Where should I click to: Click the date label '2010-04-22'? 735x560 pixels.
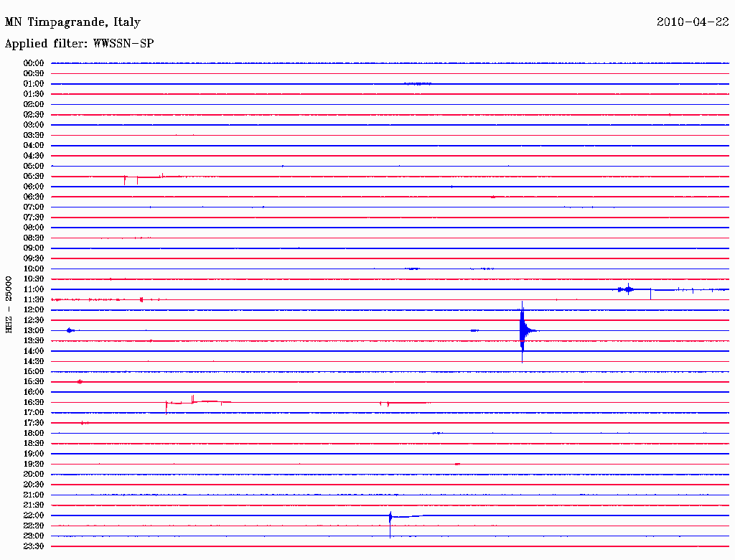pos(693,22)
